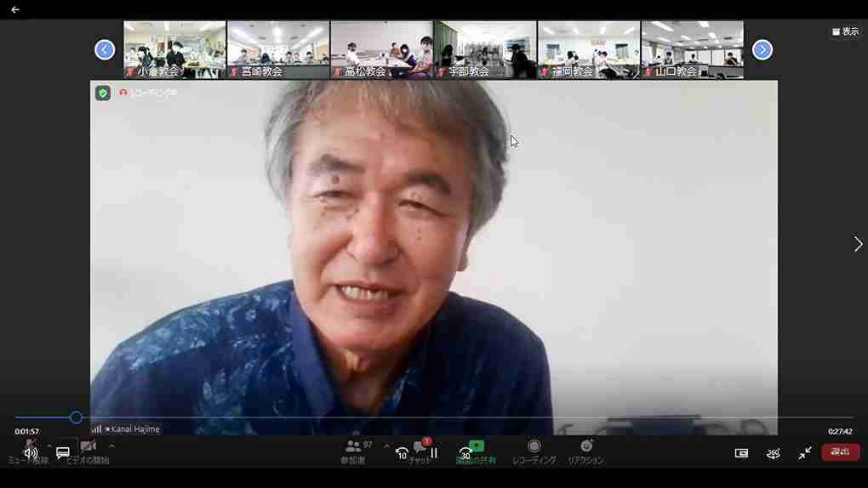Pause the video playback
Screen dimensions: 868x488
(434, 453)
